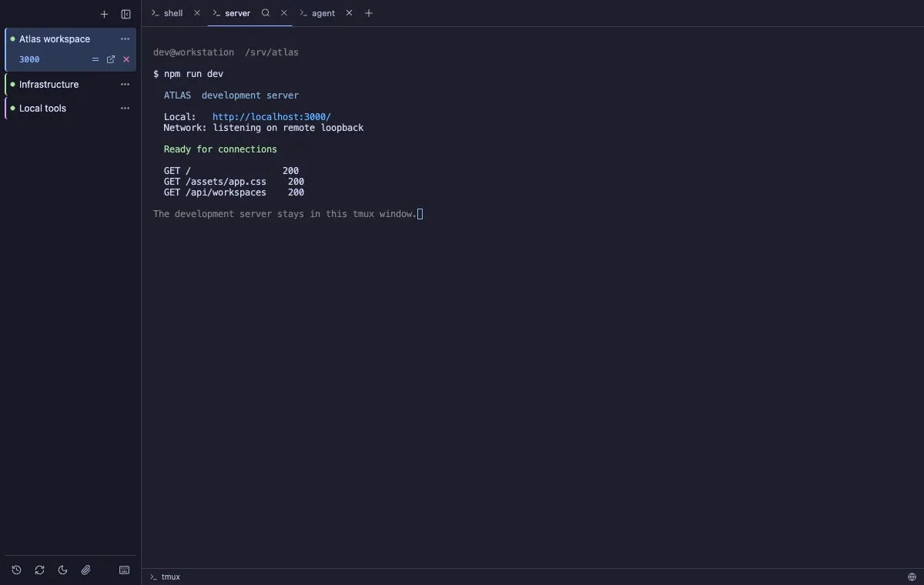
Task: Click the paperclip attachment icon
Action: pos(85,570)
